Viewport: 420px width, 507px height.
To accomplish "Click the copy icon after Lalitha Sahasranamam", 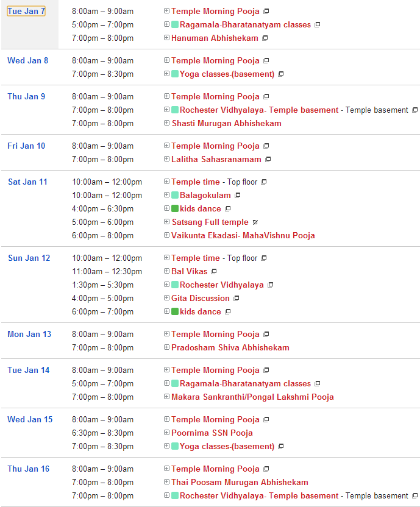I will click(268, 160).
